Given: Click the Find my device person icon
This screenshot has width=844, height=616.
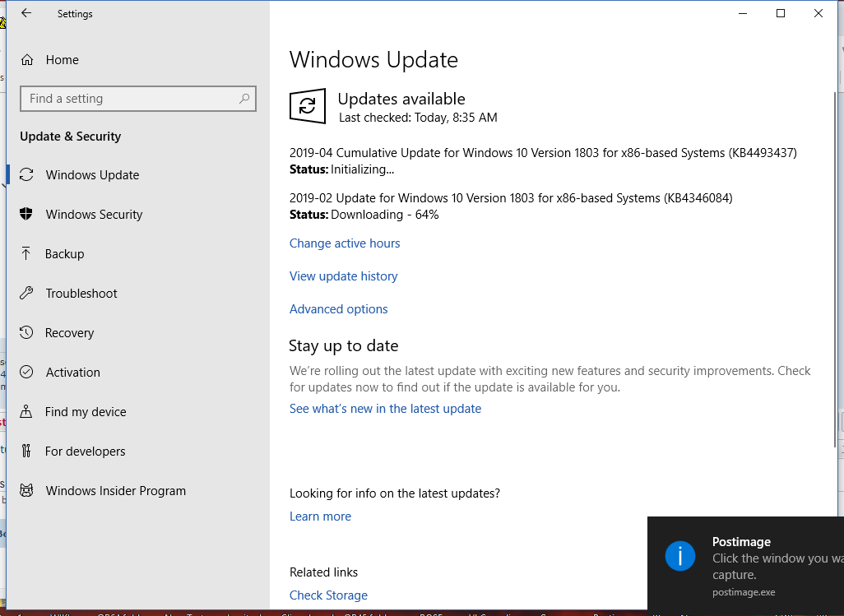Looking at the screenshot, I should point(26,411).
